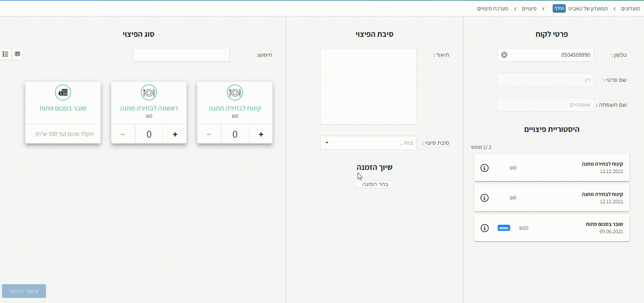The height and width of the screenshot is (303, 644).
Task: Focus the חיפוש search field
Action: coord(182,55)
